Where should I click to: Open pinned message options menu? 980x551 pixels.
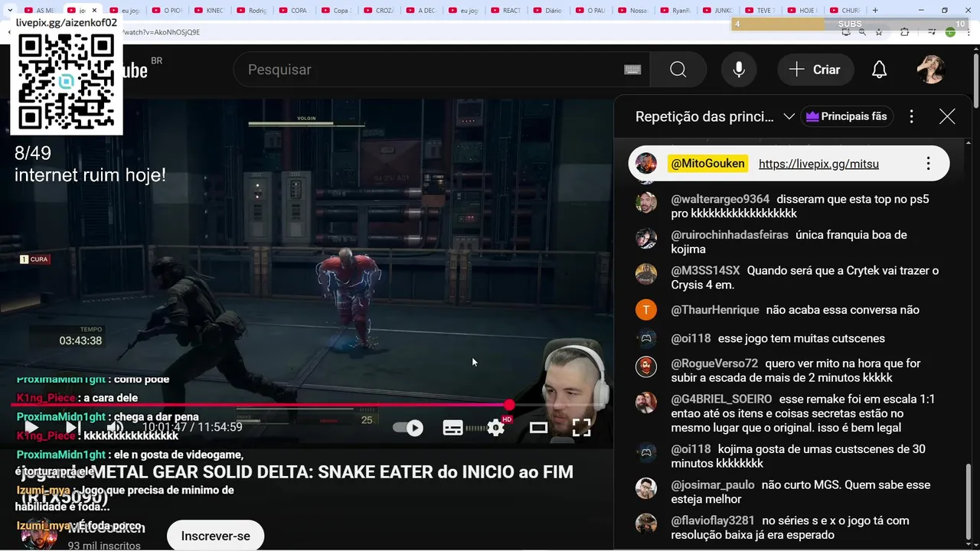[928, 164]
